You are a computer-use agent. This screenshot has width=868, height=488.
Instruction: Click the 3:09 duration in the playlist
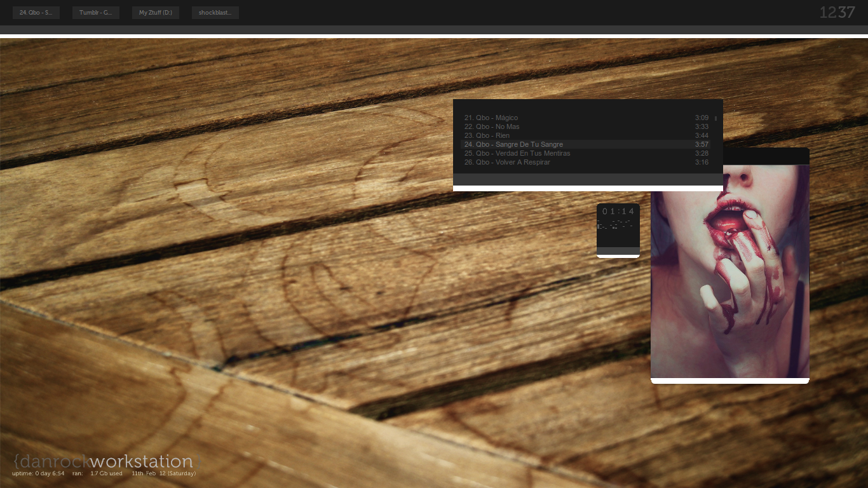tap(702, 118)
